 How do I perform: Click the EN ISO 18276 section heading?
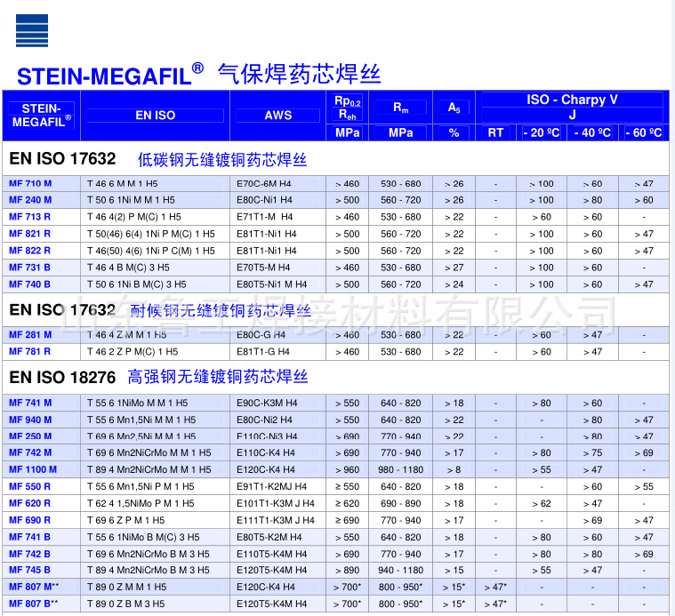[62, 378]
